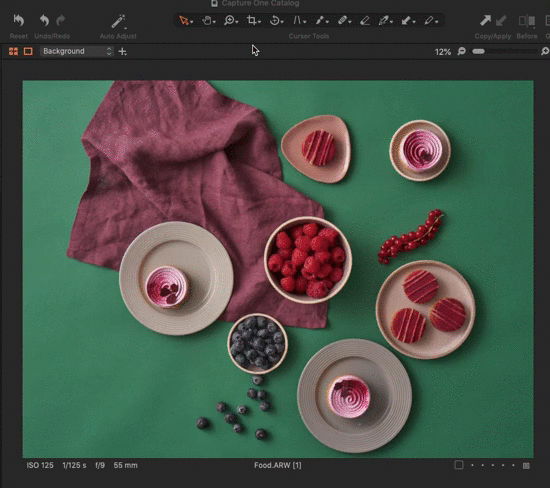The width and height of the screenshot is (550, 488).
Task: Copy adjustments with the up-arrow icon
Action: tap(485, 20)
